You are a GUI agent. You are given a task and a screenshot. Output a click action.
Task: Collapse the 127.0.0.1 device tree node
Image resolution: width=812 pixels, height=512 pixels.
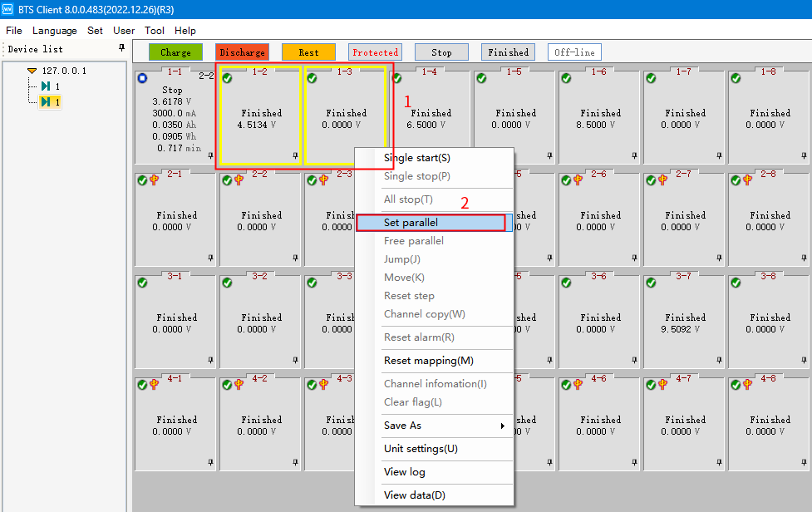click(32, 71)
